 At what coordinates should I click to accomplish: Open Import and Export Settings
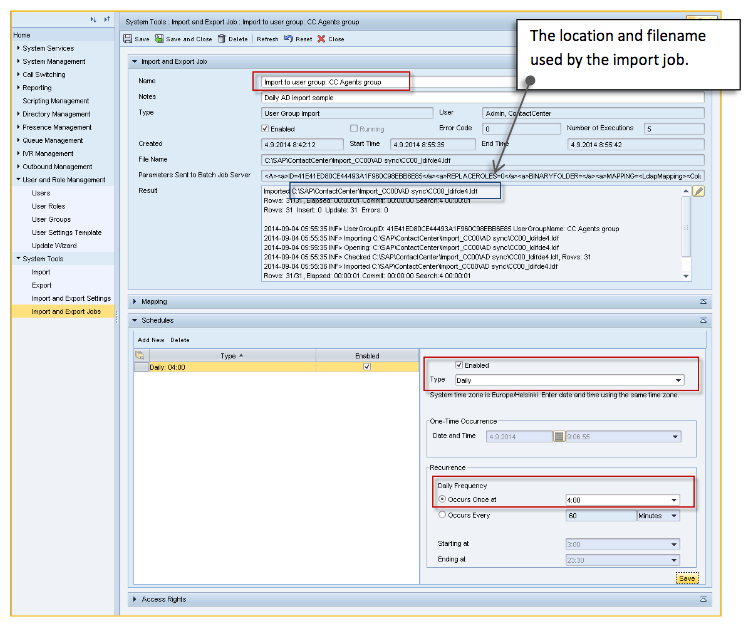point(71,298)
